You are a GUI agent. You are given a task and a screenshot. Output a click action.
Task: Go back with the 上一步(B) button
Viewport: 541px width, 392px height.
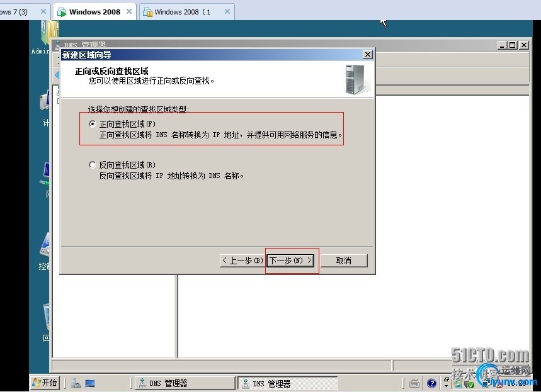[242, 260]
